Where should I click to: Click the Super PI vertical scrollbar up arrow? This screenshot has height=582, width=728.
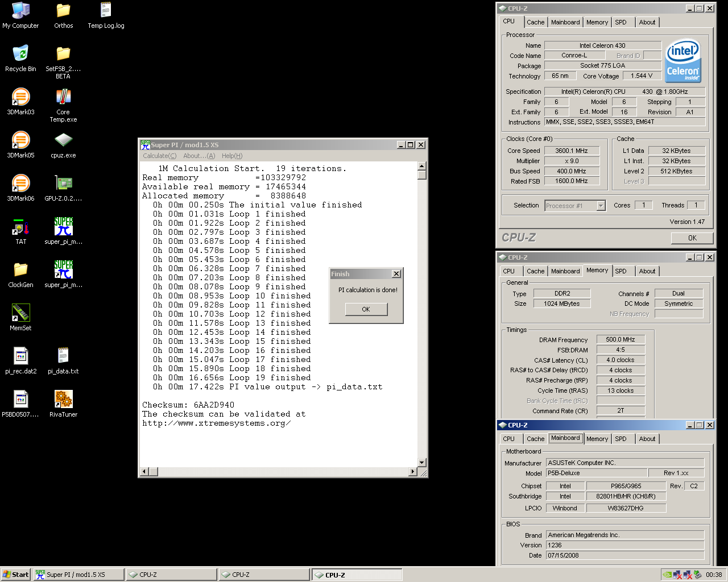[422, 166]
